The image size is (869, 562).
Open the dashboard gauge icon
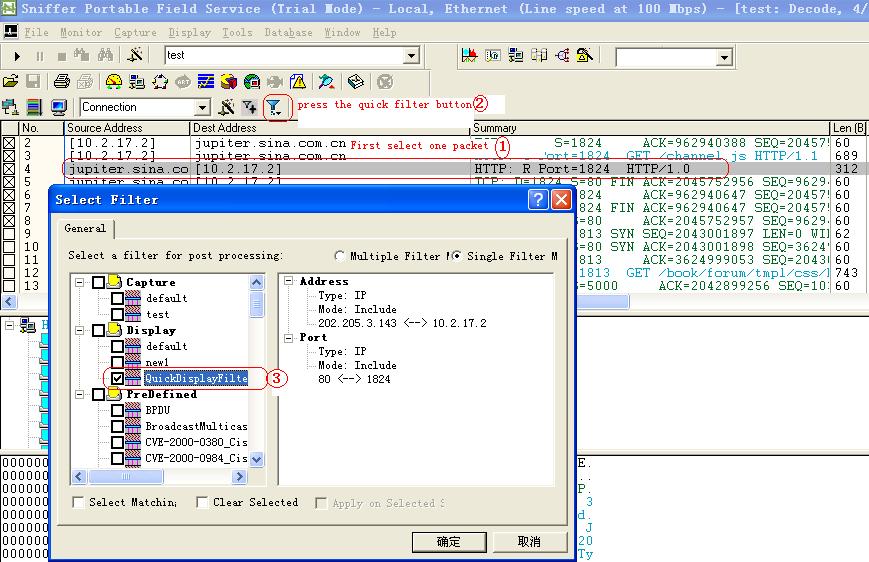(114, 82)
